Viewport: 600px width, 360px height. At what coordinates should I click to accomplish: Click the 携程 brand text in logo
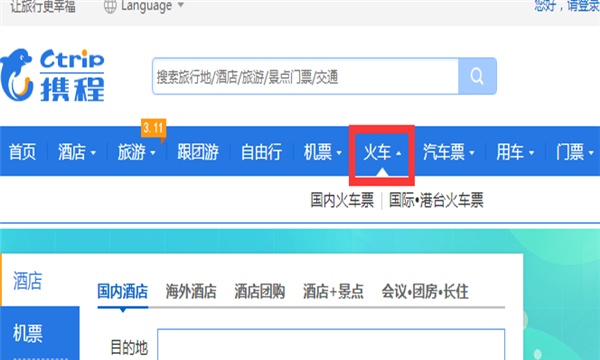click(x=72, y=89)
